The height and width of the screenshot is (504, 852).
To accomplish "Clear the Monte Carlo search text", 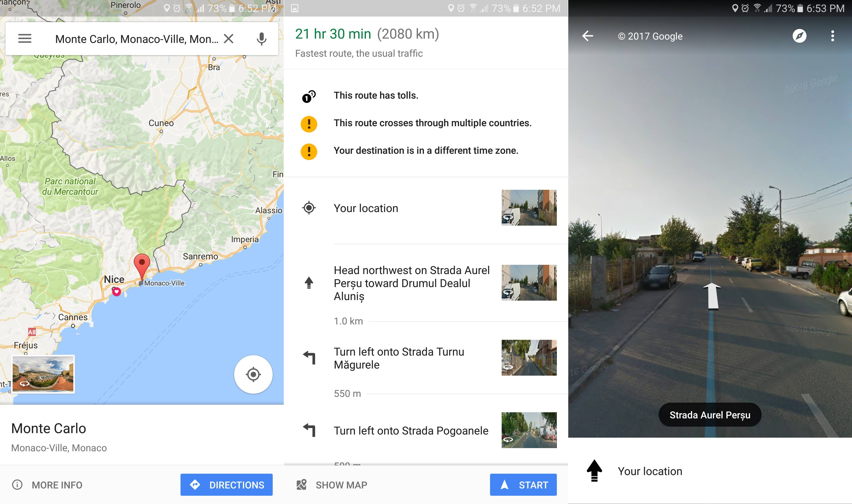I will (229, 39).
